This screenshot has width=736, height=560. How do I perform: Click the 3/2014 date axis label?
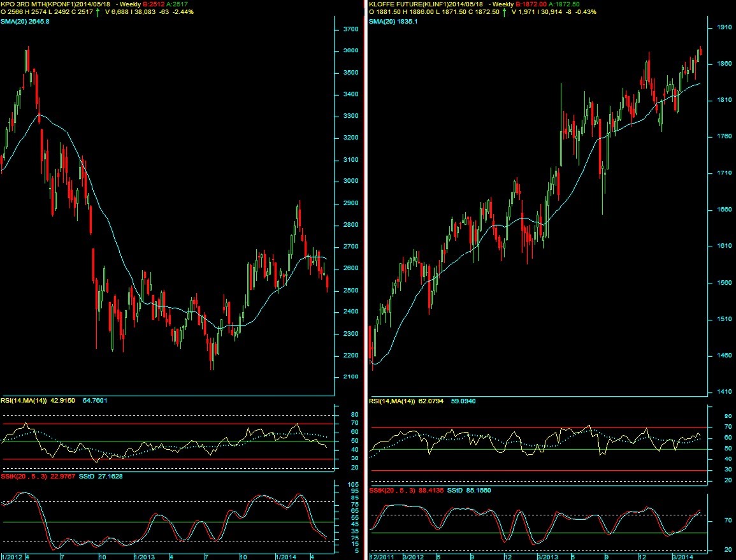click(x=683, y=557)
